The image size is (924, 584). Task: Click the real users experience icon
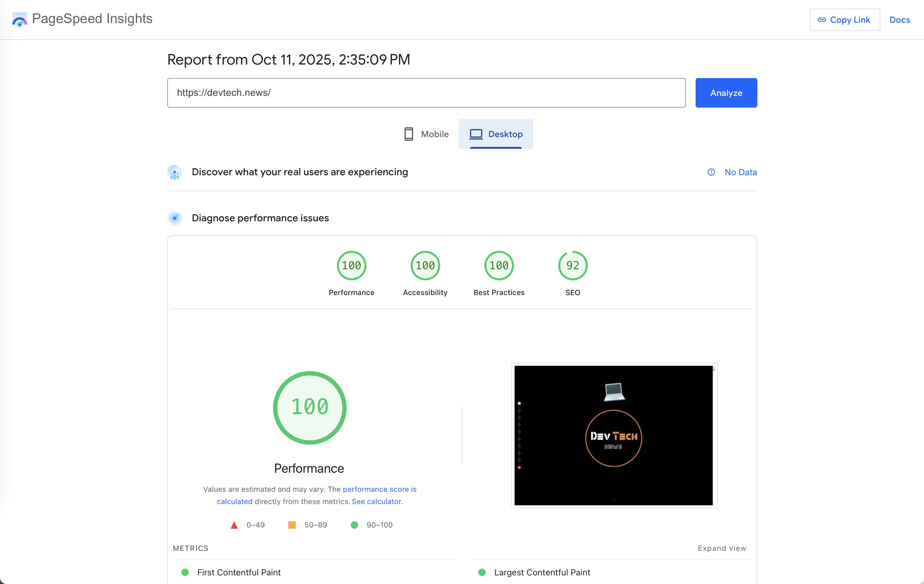tap(175, 172)
